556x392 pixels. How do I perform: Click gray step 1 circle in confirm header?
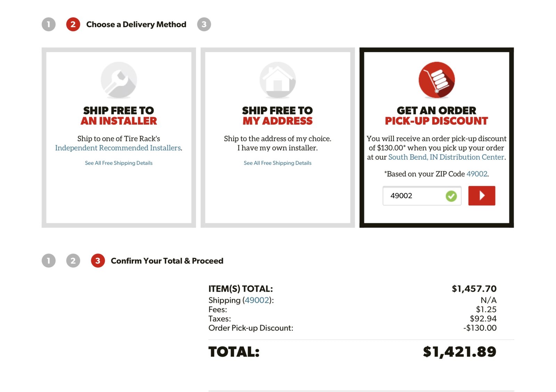click(49, 261)
